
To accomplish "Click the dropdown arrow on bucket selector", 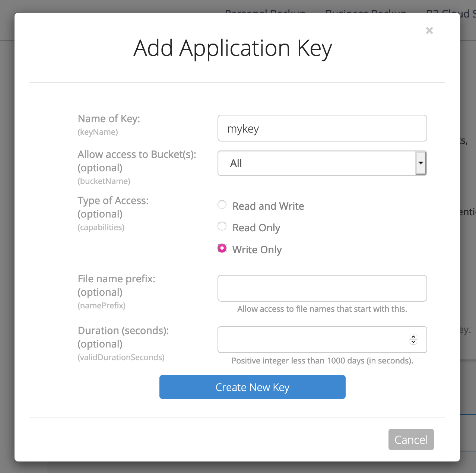I will [421, 163].
